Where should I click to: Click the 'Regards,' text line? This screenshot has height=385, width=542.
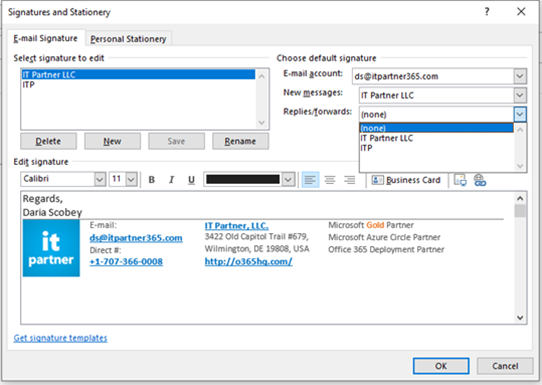pos(43,199)
